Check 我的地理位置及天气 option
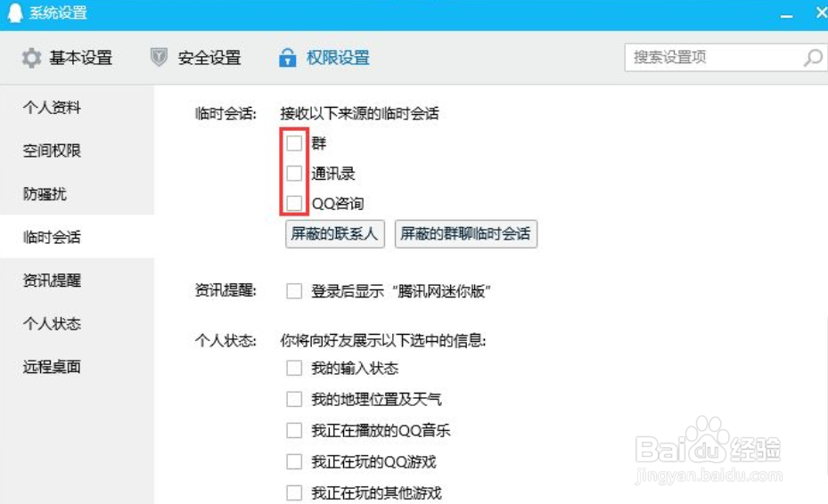The height and width of the screenshot is (504, 828). 294,399
